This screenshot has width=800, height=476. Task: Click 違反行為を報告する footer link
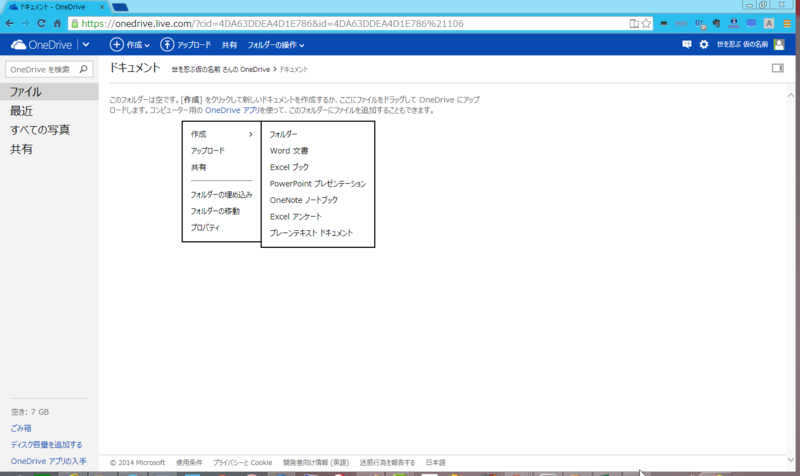coord(387,463)
